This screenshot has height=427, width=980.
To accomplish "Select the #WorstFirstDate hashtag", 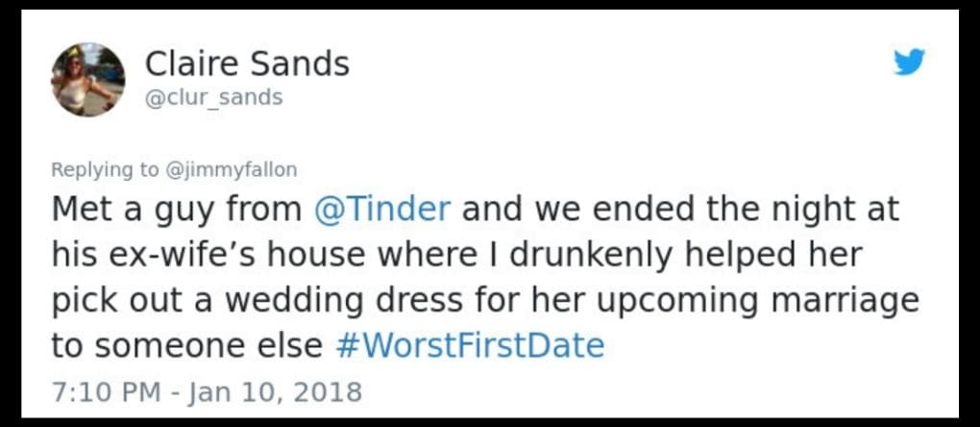I will tap(470, 345).
